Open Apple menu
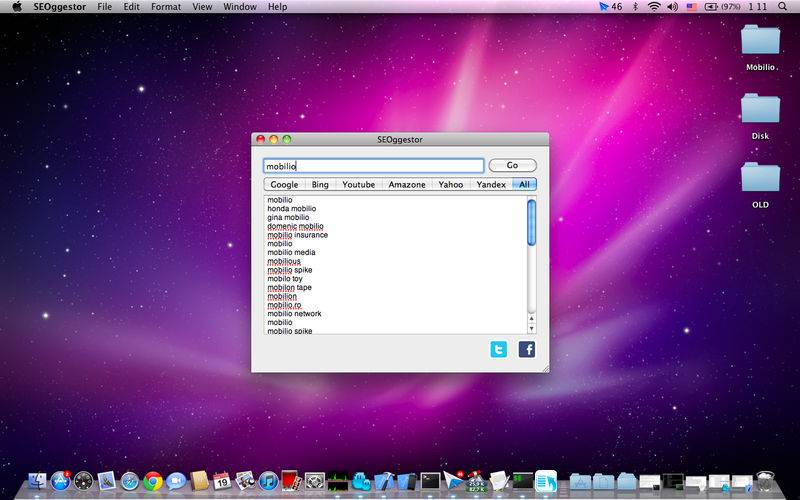This screenshot has width=800, height=500. point(17,7)
